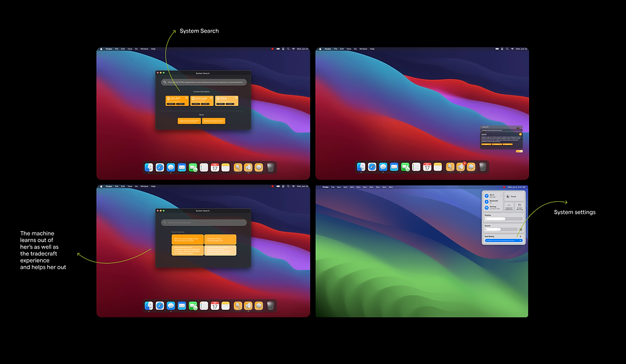Screen dimensions: 626x364
Task: Click Wi-Fi status icon in top-right desktop's menu bar
Action: click(512, 49)
